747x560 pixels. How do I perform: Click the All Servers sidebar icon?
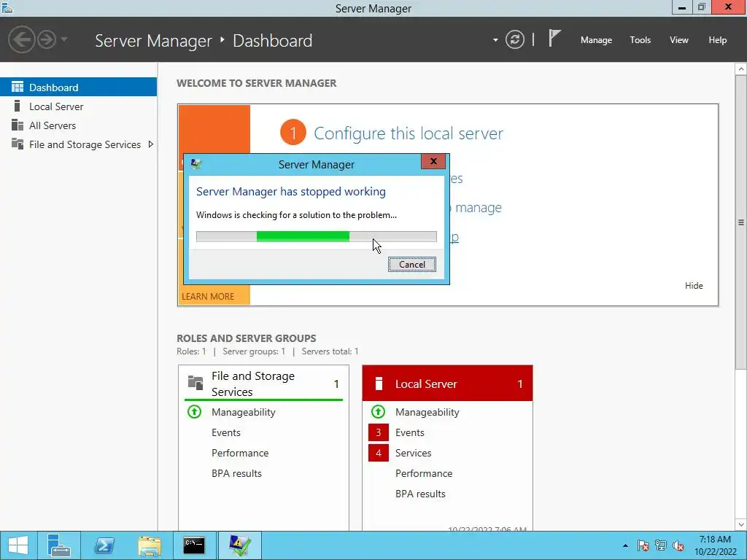tap(18, 125)
